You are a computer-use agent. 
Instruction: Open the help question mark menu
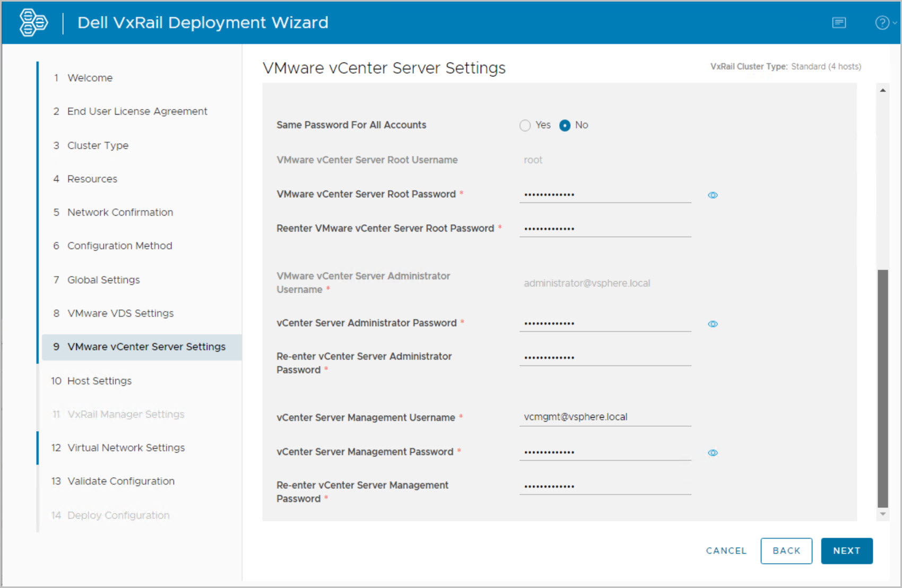882,23
